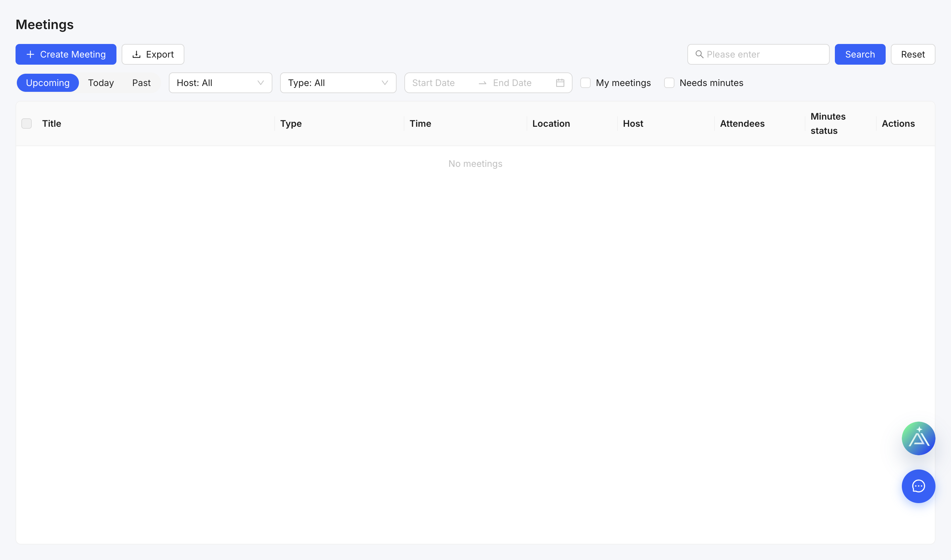Tick the Needs minutes checkbox
951x560 pixels.
pos(669,83)
